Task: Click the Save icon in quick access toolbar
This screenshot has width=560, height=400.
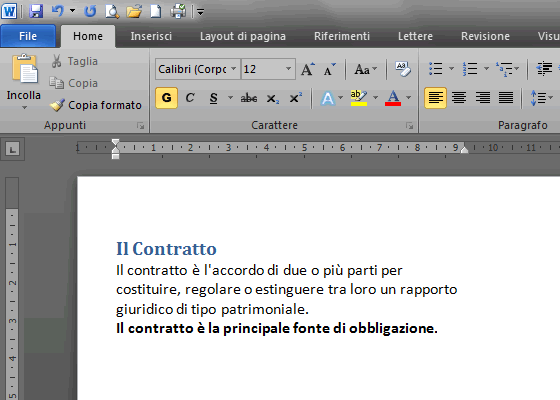Action: click(36, 11)
